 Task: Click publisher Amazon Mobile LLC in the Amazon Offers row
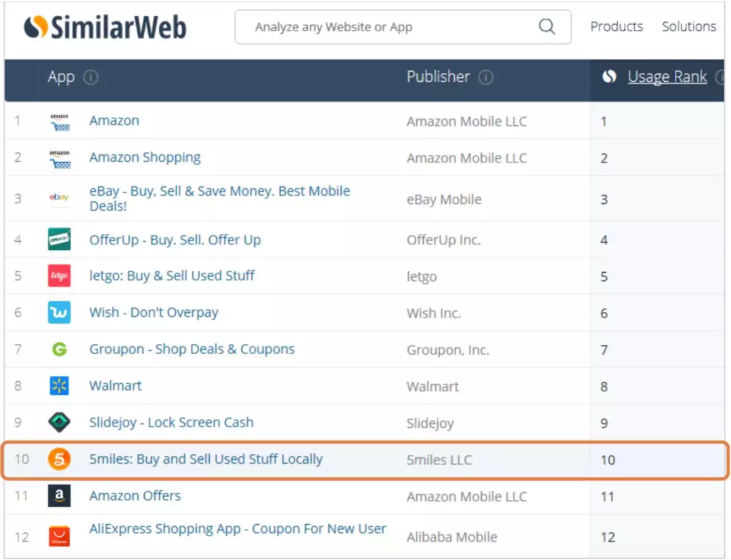[466, 496]
